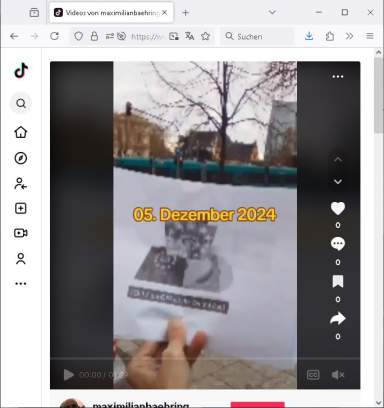Play the video
Screen dimensions: 384x408
68,375
